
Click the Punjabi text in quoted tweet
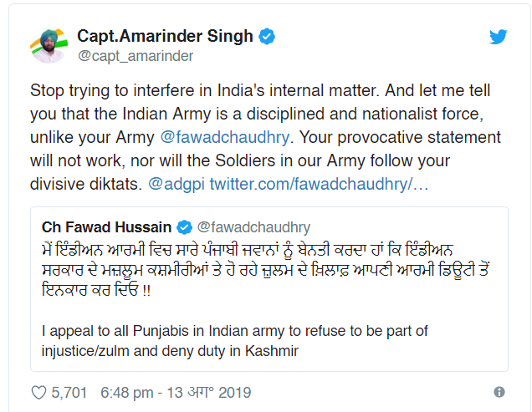point(251,272)
